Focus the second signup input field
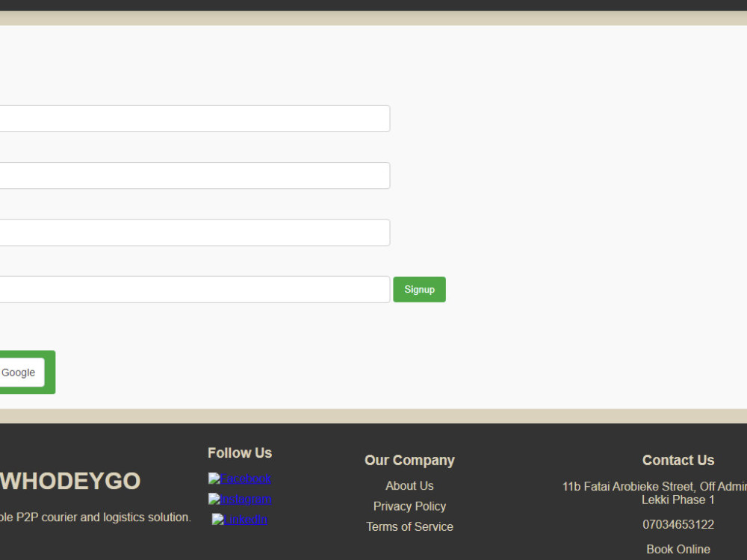Viewport: 747px width, 560px height. (194, 175)
